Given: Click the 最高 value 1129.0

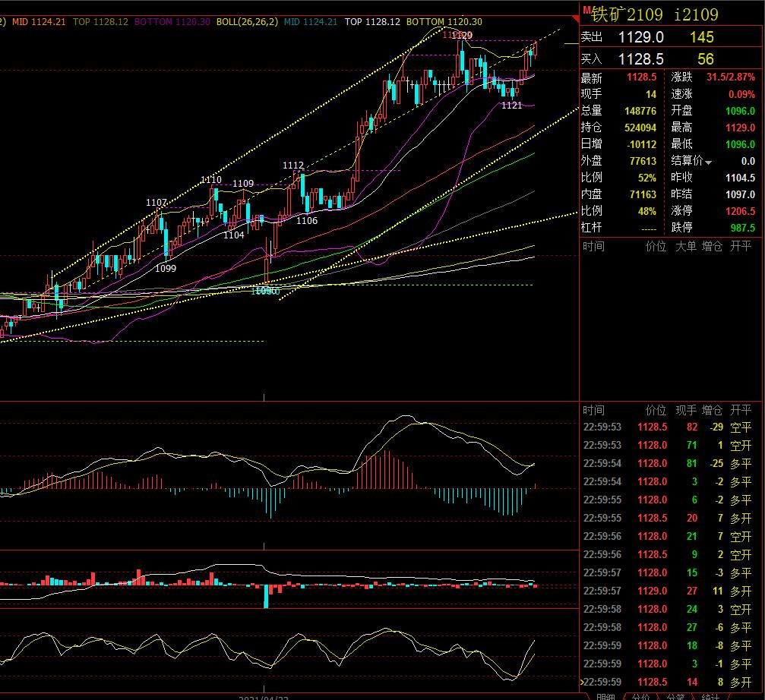Looking at the screenshot, I should point(740,128).
